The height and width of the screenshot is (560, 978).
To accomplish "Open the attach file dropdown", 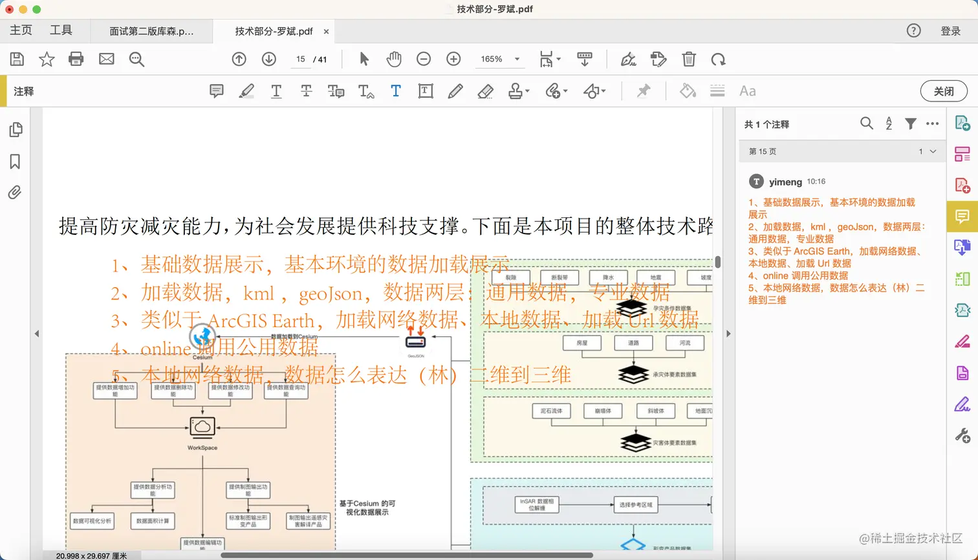I will click(556, 91).
